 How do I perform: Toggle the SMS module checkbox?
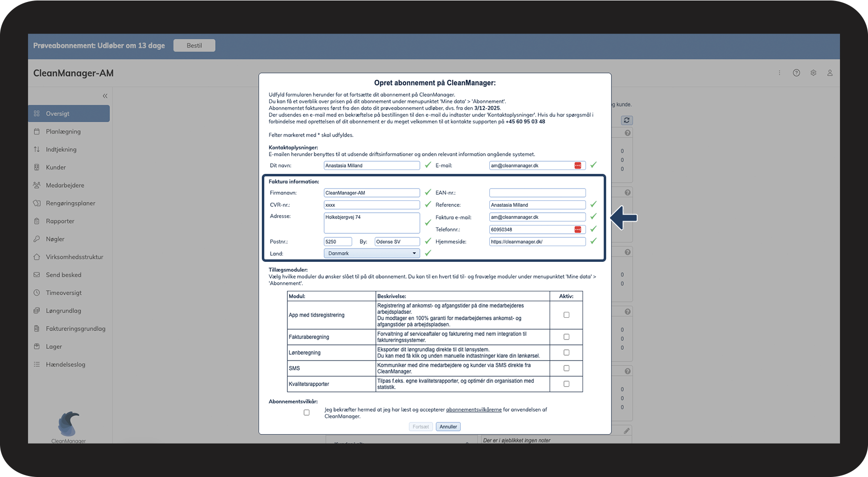tap(566, 368)
